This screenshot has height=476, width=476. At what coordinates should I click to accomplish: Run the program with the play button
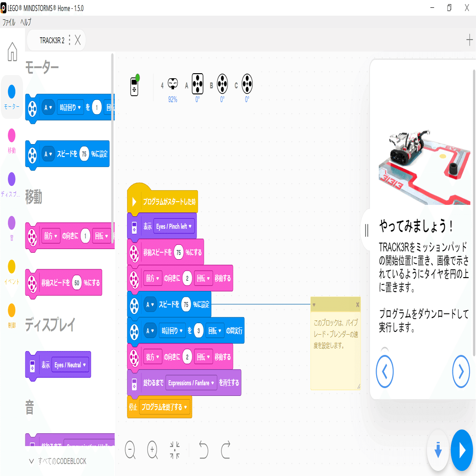pos(462,451)
